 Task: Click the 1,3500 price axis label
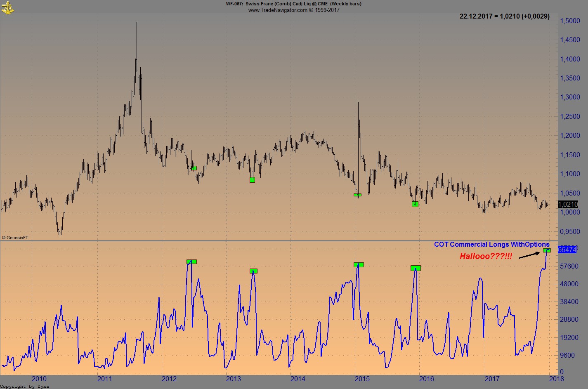(x=570, y=78)
